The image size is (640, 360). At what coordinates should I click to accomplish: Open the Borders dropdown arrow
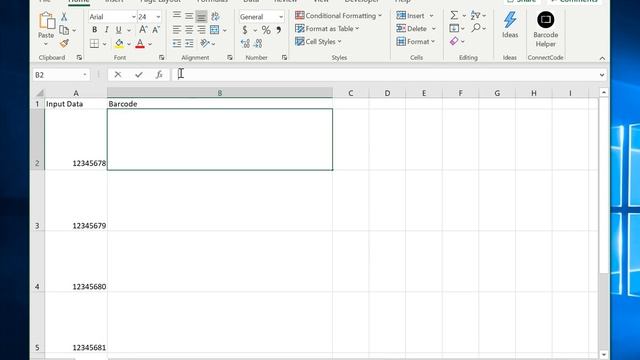coord(104,44)
